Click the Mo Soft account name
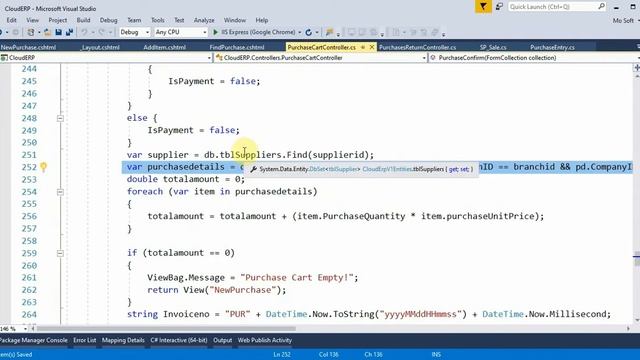 tap(623, 20)
